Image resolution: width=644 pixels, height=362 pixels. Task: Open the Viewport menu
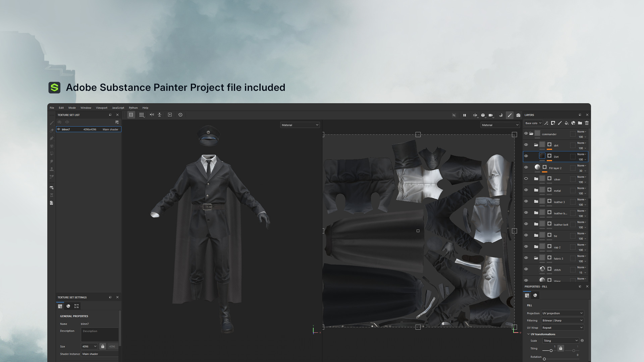[x=102, y=108]
